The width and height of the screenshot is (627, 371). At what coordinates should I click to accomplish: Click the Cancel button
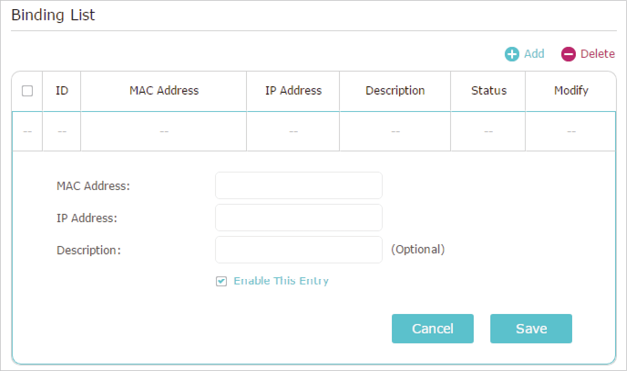(433, 329)
